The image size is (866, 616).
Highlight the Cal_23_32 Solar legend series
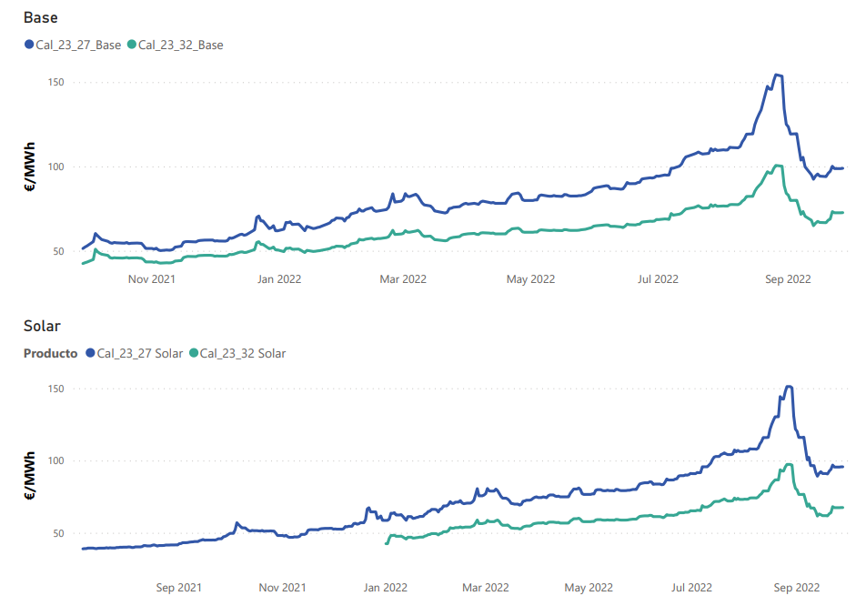[243, 353]
